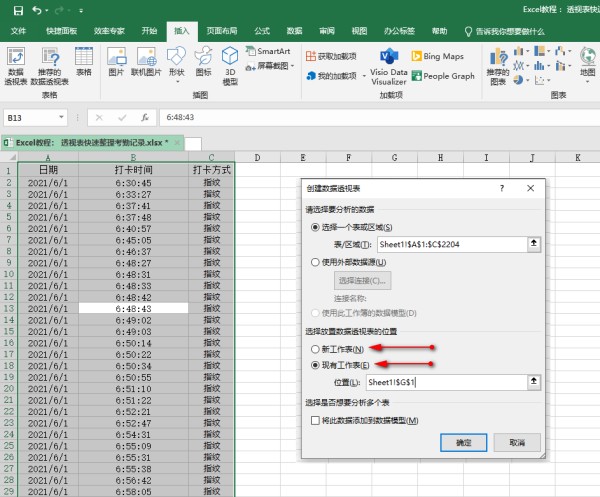600x497 pixels.
Task: Switch to Formulas (公式) tab
Action: pyautogui.click(x=262, y=31)
